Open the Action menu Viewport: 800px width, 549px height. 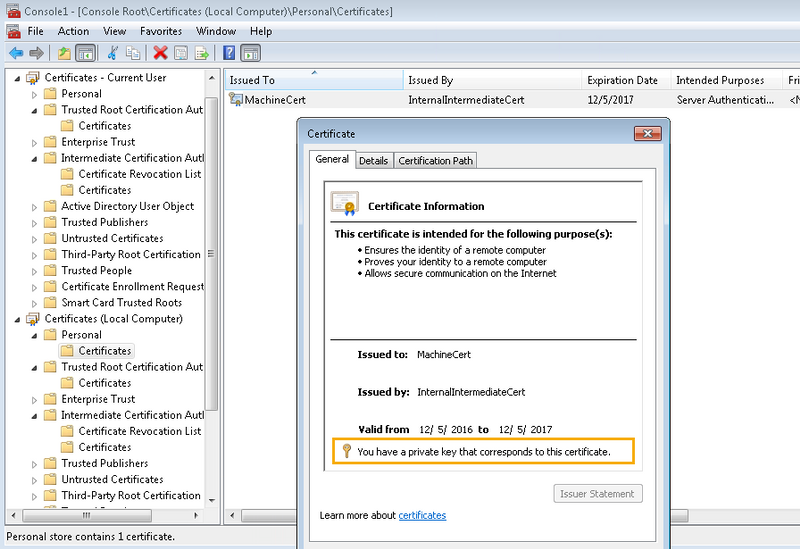(x=73, y=31)
